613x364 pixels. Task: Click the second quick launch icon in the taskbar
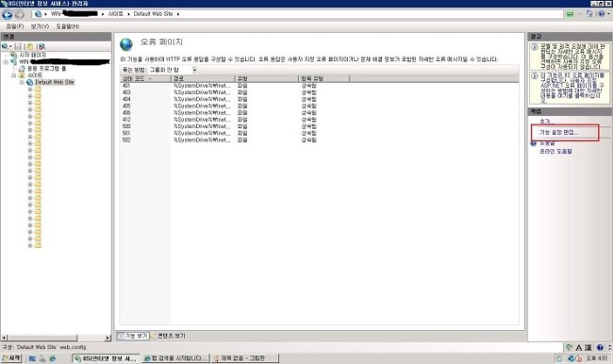pyautogui.click(x=42, y=358)
